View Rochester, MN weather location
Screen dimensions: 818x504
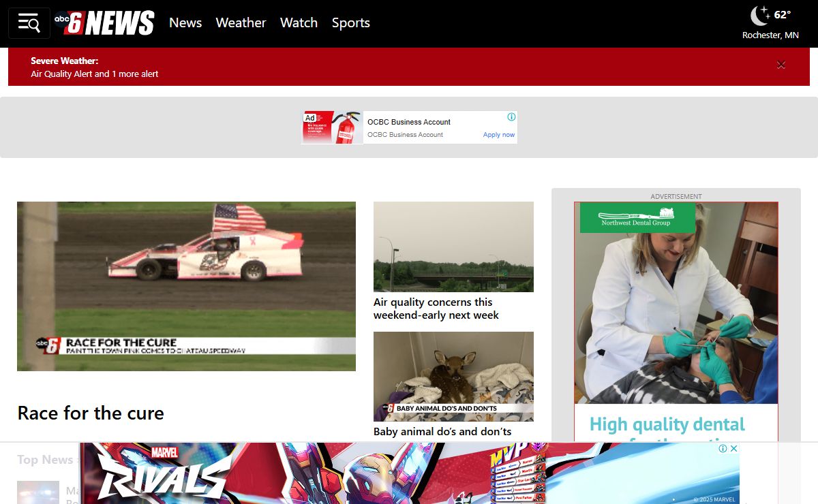point(770,35)
